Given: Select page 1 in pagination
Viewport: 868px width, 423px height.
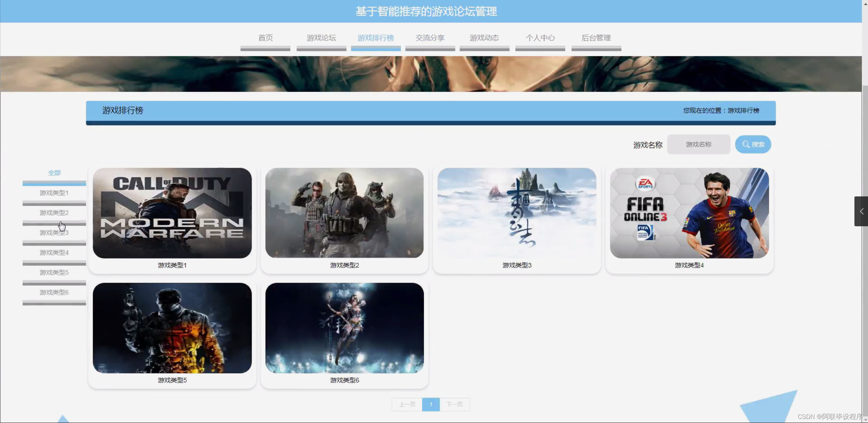Looking at the screenshot, I should 431,404.
